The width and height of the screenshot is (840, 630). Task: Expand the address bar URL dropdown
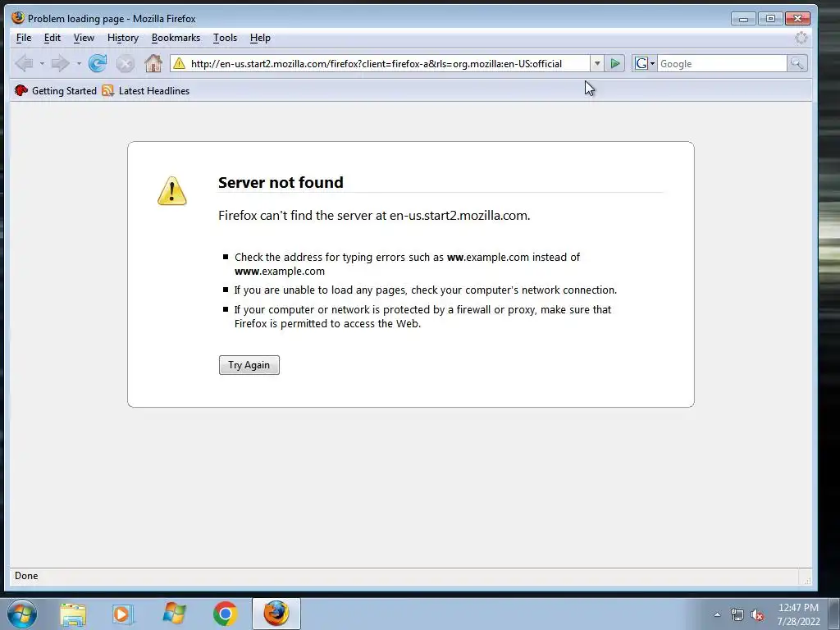(x=597, y=64)
